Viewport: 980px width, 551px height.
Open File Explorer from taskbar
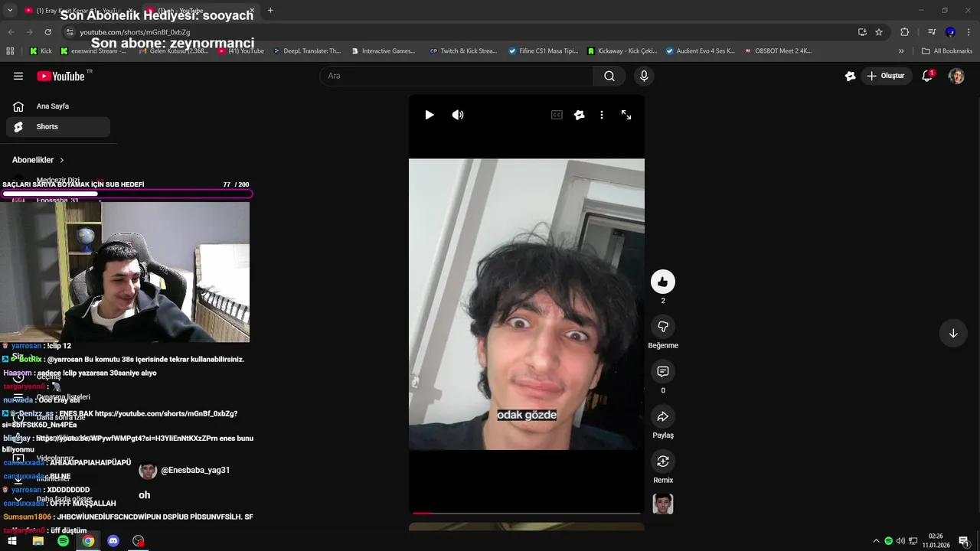(38, 541)
